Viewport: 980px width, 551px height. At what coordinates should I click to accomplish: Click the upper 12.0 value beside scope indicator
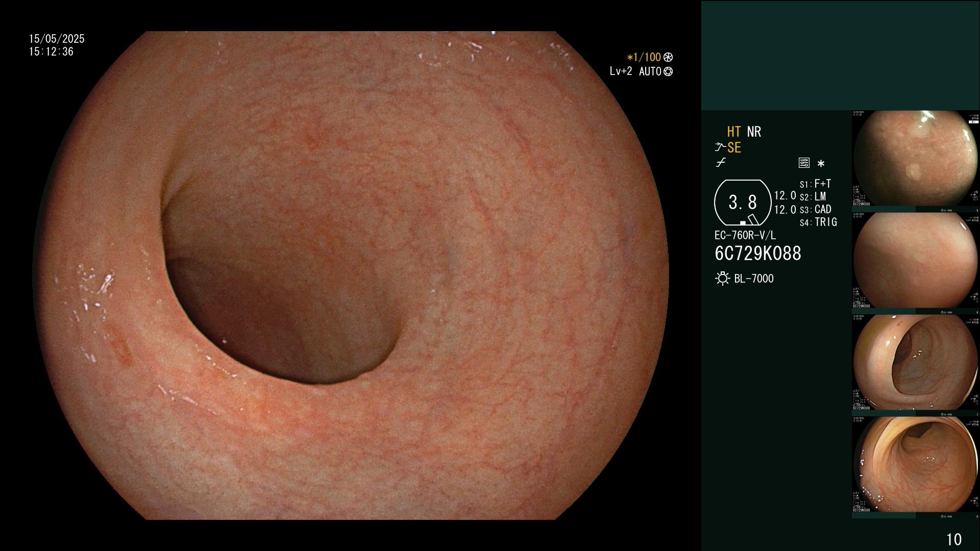point(785,195)
